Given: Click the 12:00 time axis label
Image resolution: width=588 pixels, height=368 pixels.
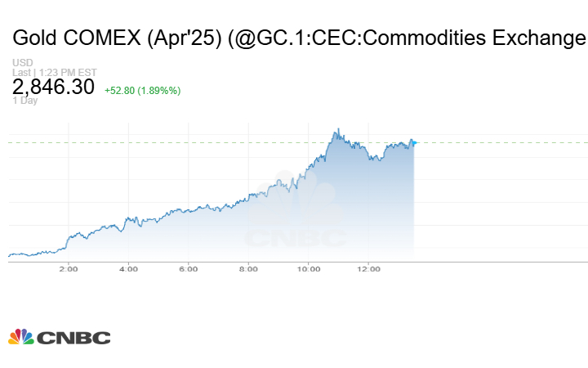Looking at the screenshot, I should click(369, 268).
